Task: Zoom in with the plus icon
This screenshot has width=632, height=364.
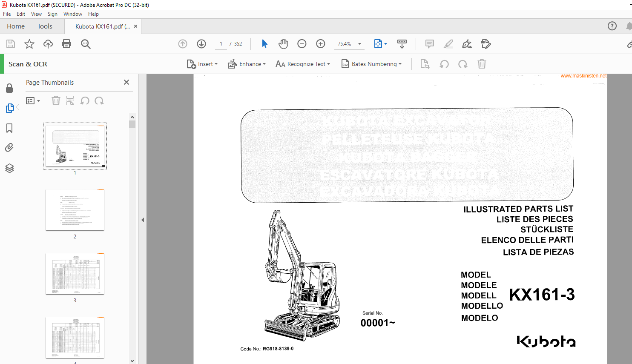Action: click(321, 44)
